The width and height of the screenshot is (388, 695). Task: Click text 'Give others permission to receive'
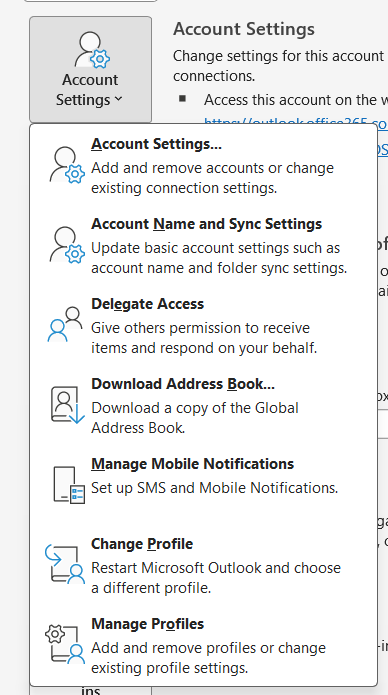(x=200, y=328)
